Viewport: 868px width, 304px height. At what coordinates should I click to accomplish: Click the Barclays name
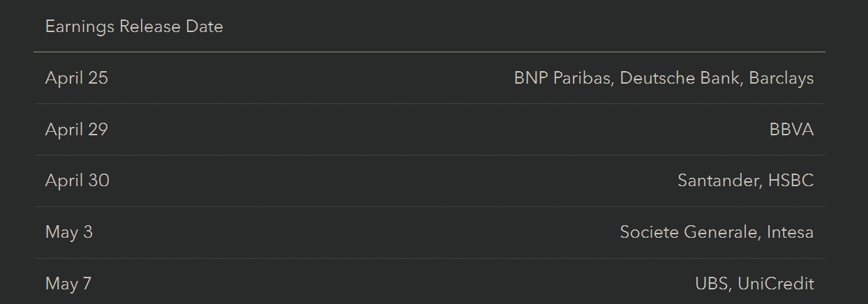pos(781,77)
